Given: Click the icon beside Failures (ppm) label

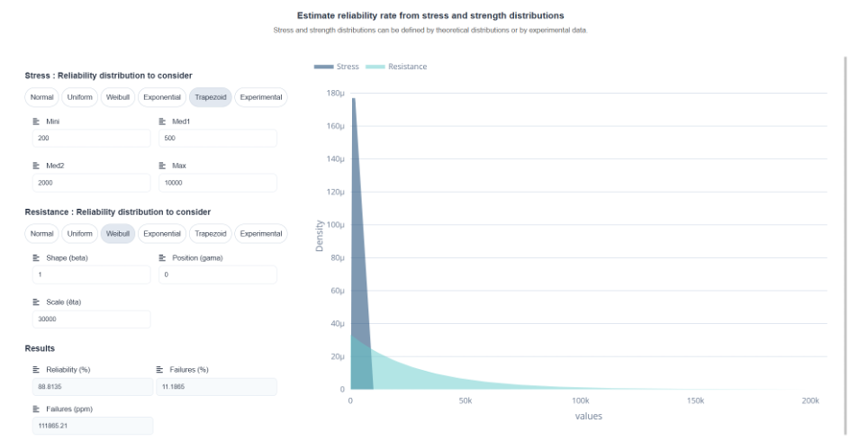Looking at the screenshot, I should 37,409.
